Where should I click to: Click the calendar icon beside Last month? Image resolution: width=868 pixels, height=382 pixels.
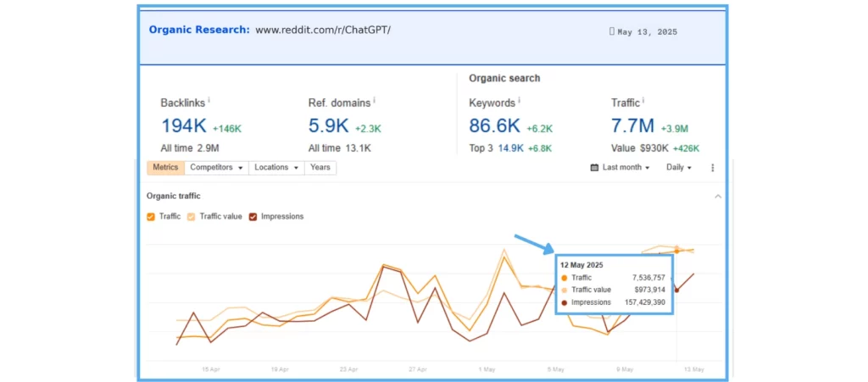pyautogui.click(x=594, y=168)
